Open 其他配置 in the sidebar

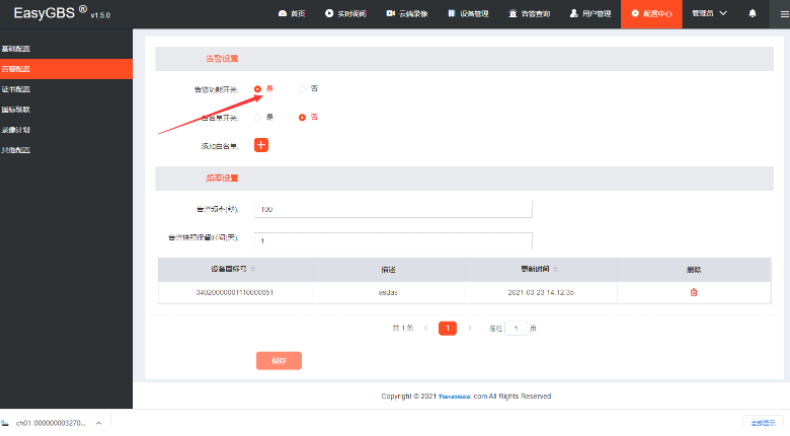pos(66,150)
